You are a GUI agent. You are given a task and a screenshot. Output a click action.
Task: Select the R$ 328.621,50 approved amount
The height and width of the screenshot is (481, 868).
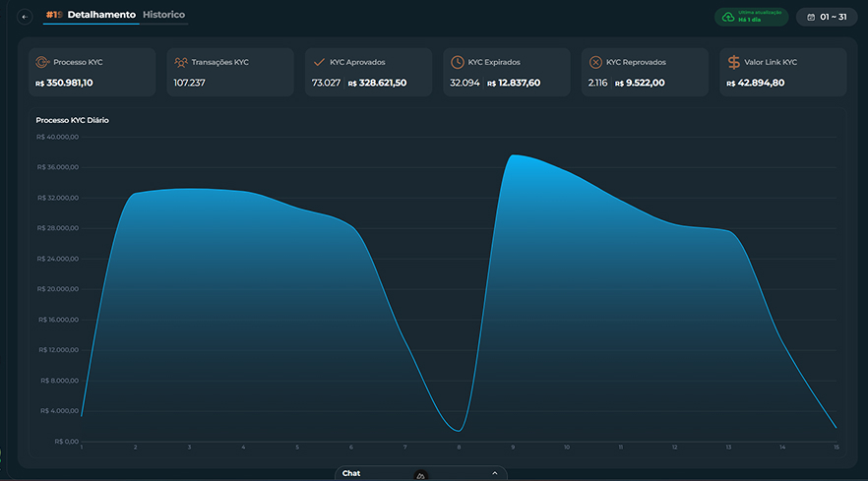point(378,83)
